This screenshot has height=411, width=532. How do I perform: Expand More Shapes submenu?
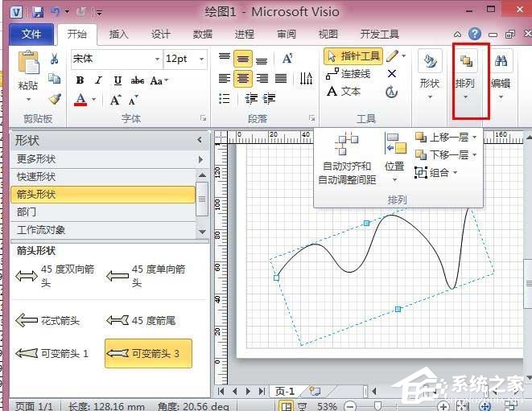click(x=200, y=159)
